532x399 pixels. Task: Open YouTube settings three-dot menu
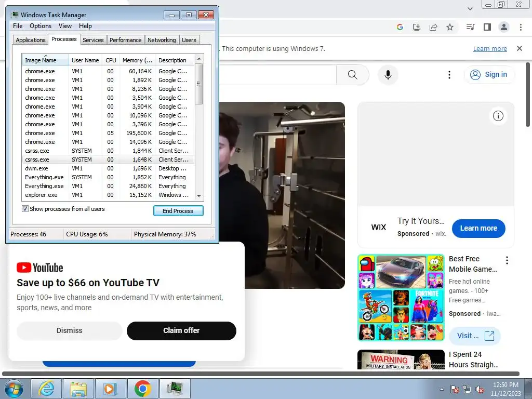pos(449,75)
